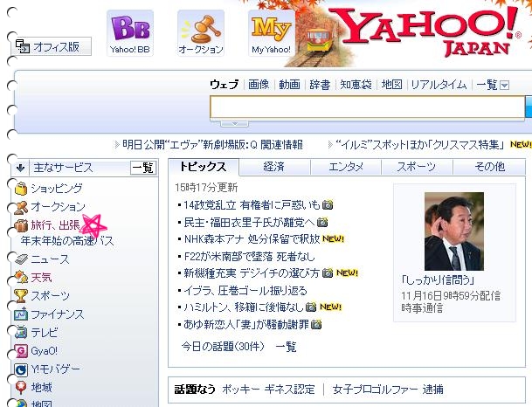Switch to the その他 tab

pos(489,167)
